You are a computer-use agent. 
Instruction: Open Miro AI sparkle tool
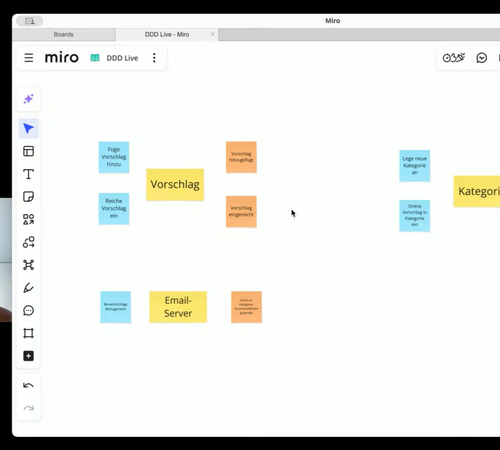29,99
